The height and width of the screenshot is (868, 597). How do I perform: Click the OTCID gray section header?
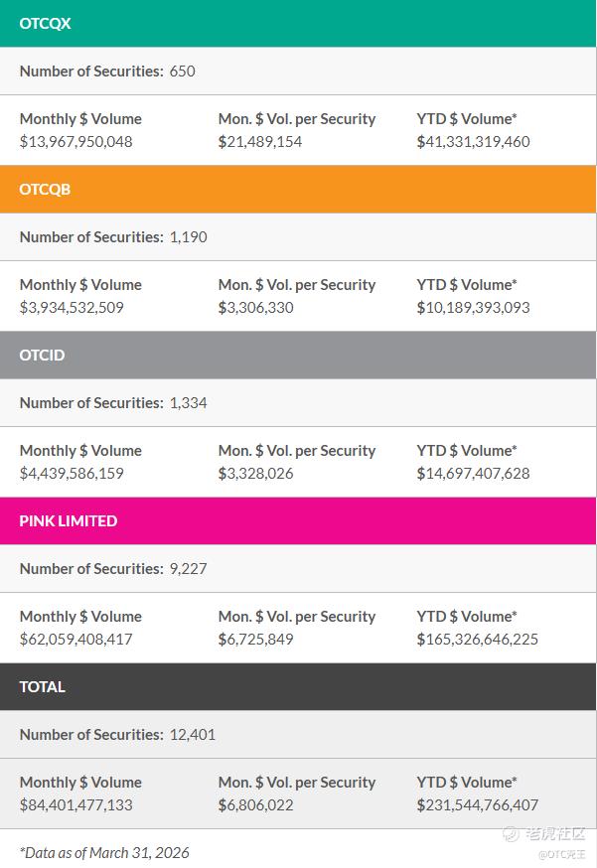coord(298,355)
